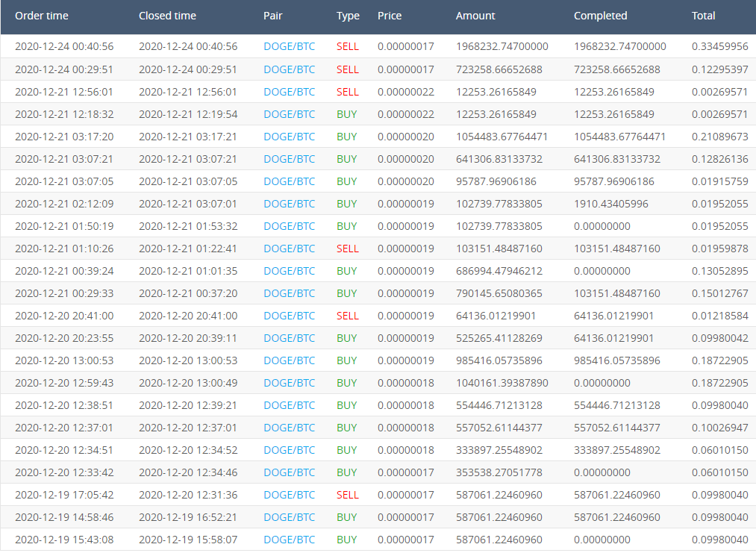Follow DOGE/BTC link for order 2020-12-21 03:17:20
The image size is (756, 553).
289,137
